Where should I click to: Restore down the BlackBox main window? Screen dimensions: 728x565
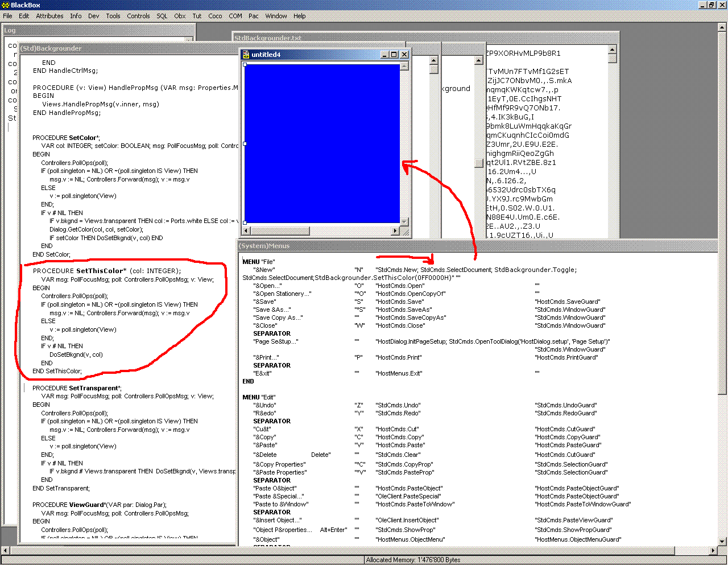(711, 5)
